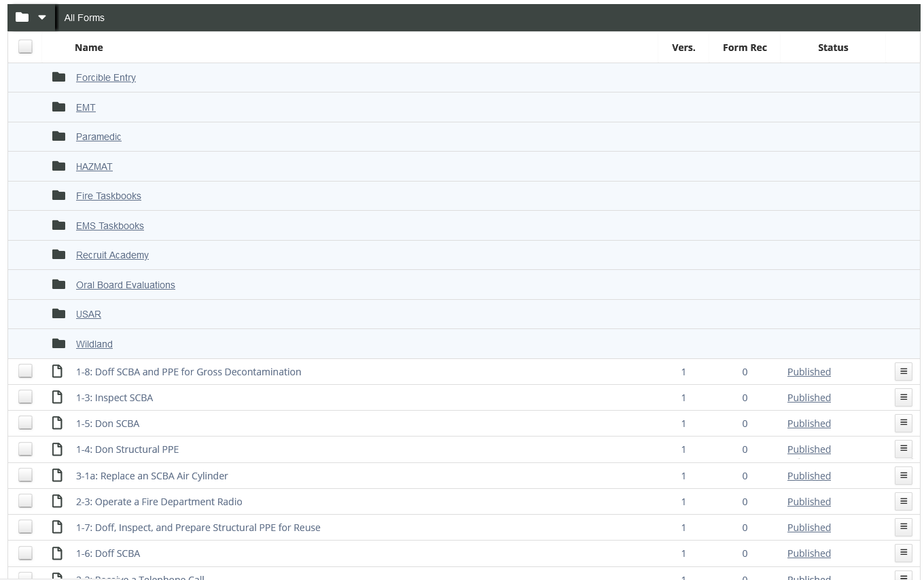Click the Paramedic folder icon
Screen dimensions: 924x580
point(59,136)
